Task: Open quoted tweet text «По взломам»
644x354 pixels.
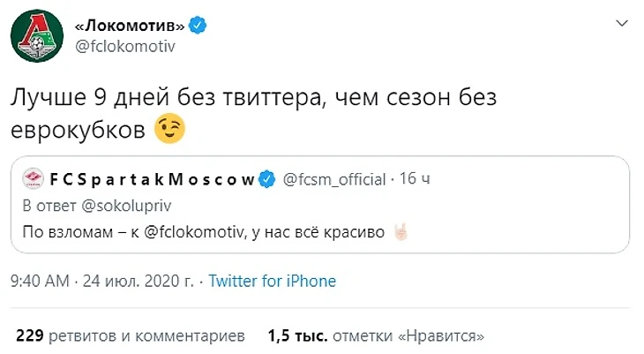Action: [75, 234]
